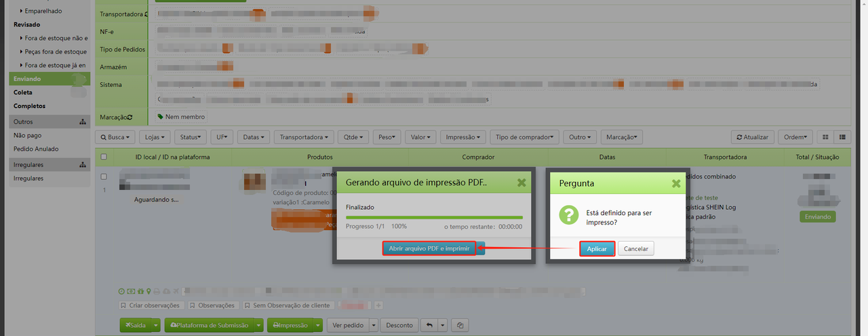The image size is (868, 336).
Task: Select Pedido Anulado in the sidebar
Action: pos(36,149)
